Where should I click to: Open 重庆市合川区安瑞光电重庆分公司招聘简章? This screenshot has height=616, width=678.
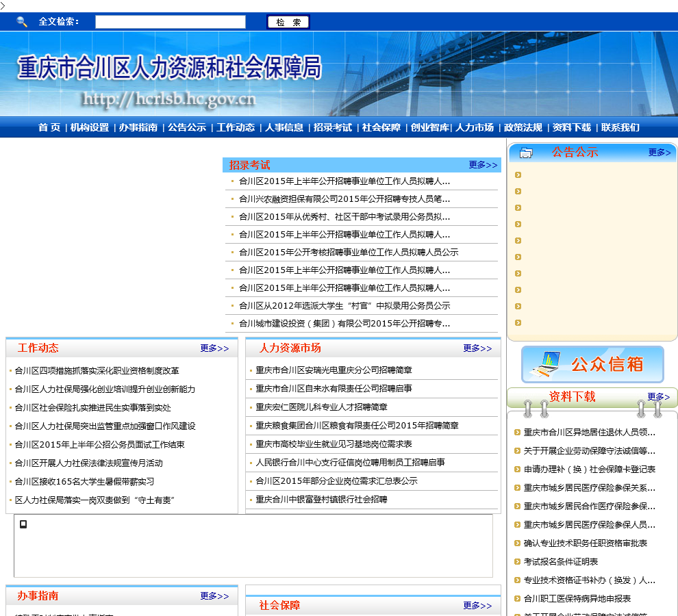click(x=334, y=370)
